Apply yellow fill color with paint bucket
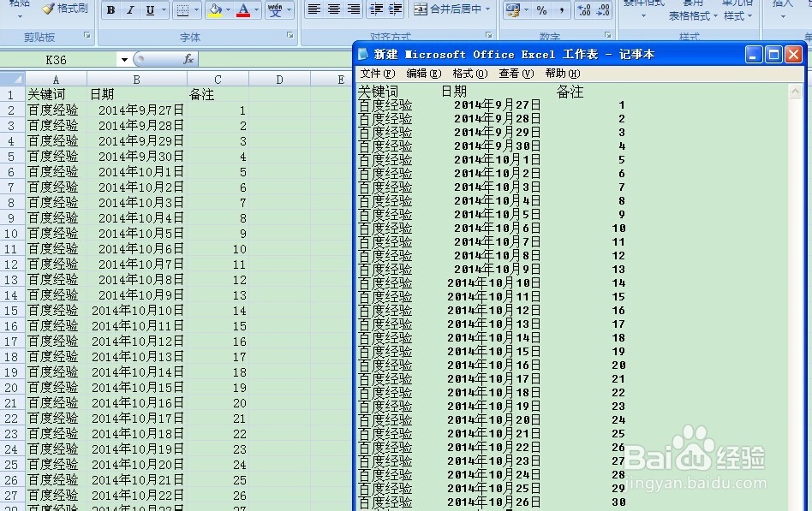Viewport: 812px width, 511px height. pyautogui.click(x=215, y=9)
